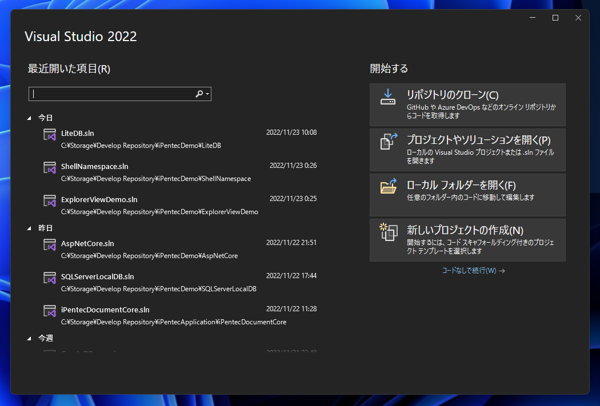
Task: Click the SQLServerLocalDB.sln solution icon
Action: click(x=50, y=278)
